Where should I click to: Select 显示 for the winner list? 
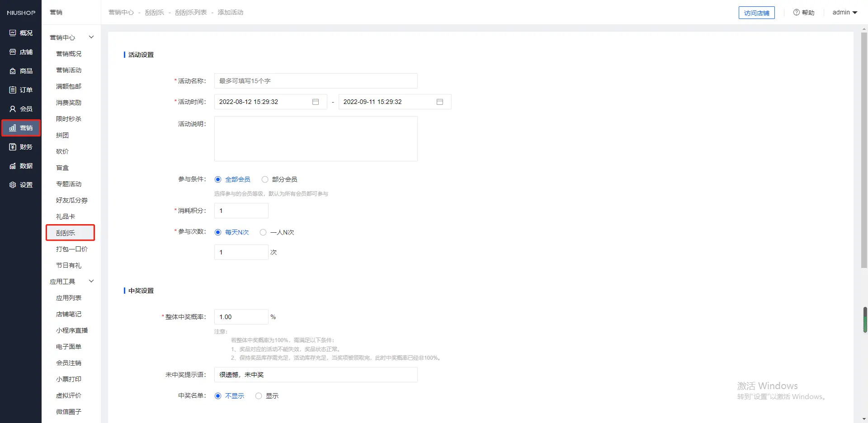tap(259, 396)
